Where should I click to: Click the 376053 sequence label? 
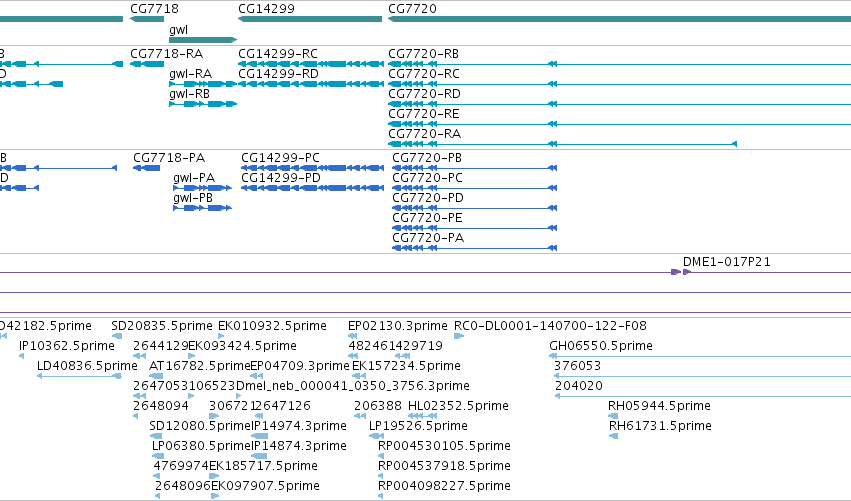click(x=577, y=366)
